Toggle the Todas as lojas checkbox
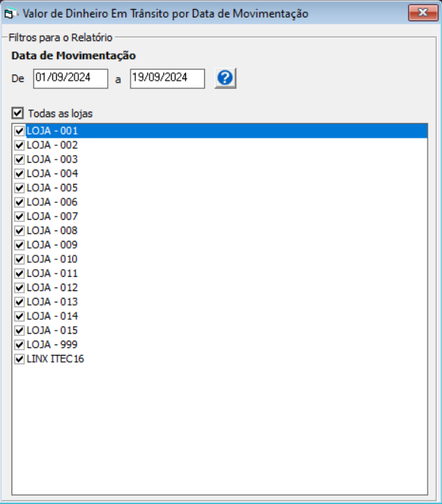442x504 pixels. [x=17, y=113]
